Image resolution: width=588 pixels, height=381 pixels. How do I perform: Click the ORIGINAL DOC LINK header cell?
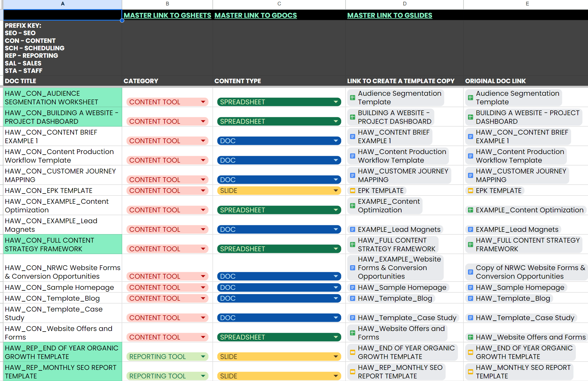click(525, 81)
